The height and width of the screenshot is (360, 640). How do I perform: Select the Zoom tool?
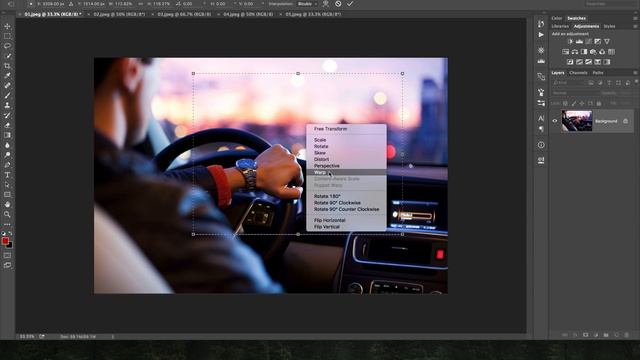pos(7,214)
